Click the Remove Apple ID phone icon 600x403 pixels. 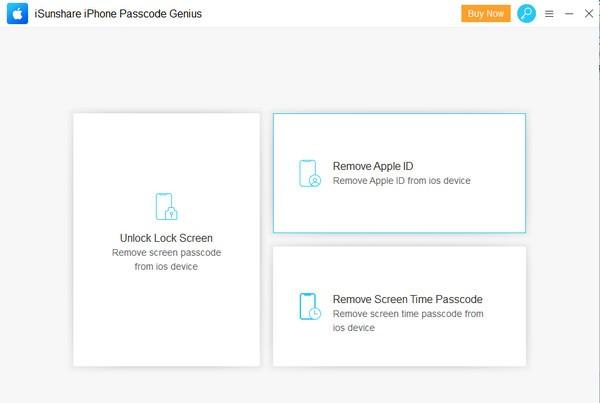(310, 173)
